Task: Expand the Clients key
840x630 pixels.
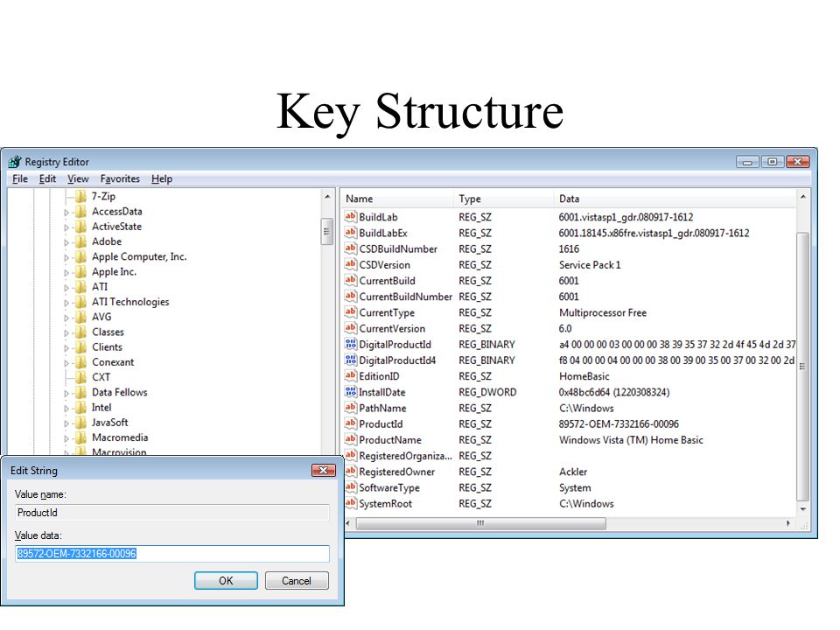Action: pos(66,347)
